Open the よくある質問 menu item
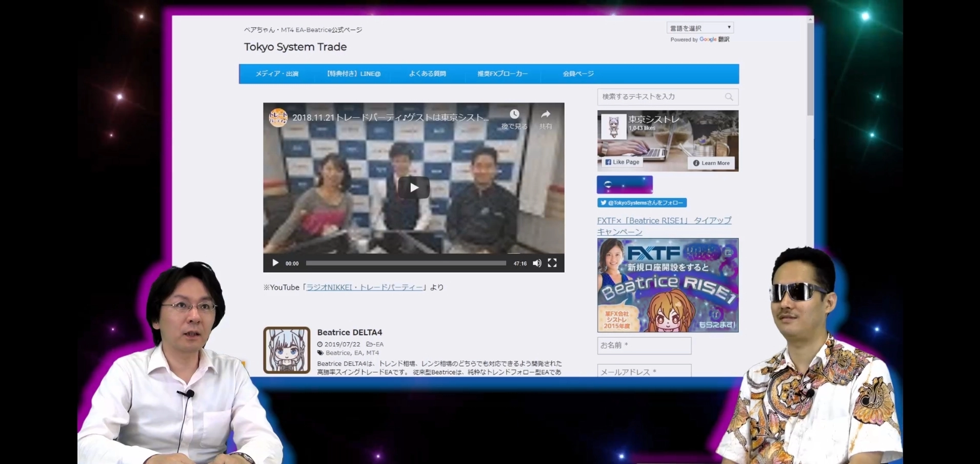Image resolution: width=980 pixels, height=464 pixels. [x=427, y=74]
